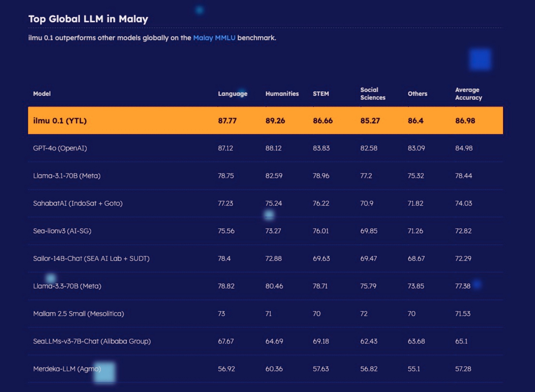Click Llama-3.3-70B average accuracy 77.38
535x392 pixels.
coord(463,286)
